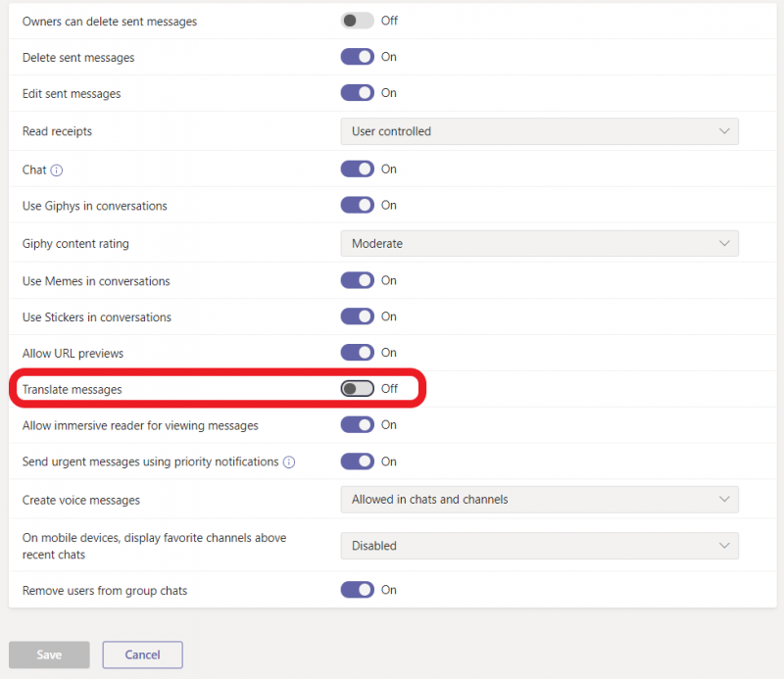Switch off urgent messages priority notifications toggle

(x=358, y=461)
